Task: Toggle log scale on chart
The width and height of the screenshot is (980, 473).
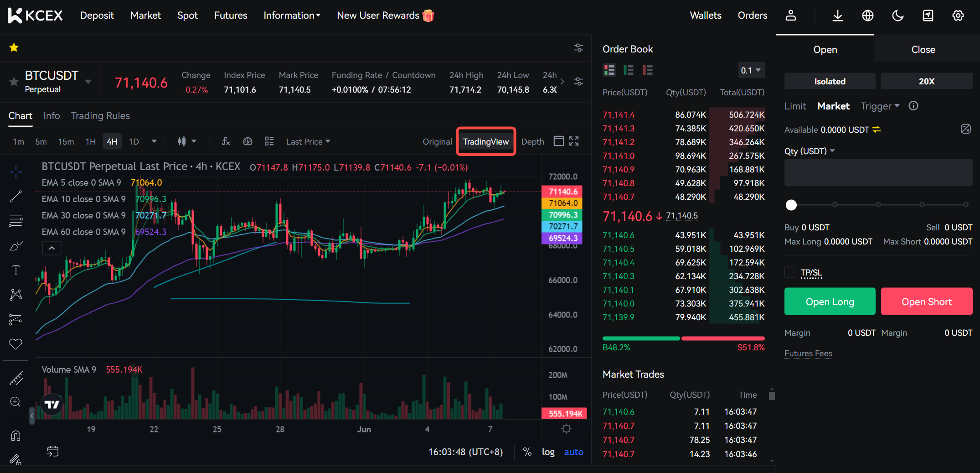Action: tap(548, 452)
